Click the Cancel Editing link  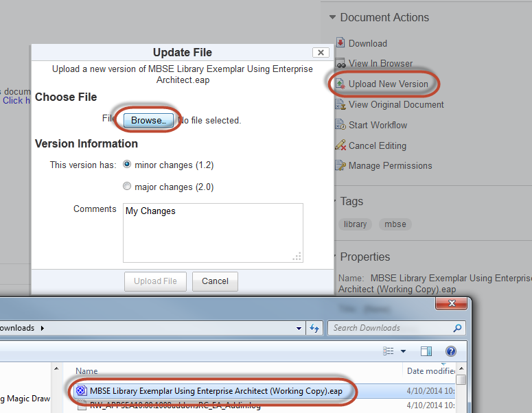pyautogui.click(x=378, y=145)
